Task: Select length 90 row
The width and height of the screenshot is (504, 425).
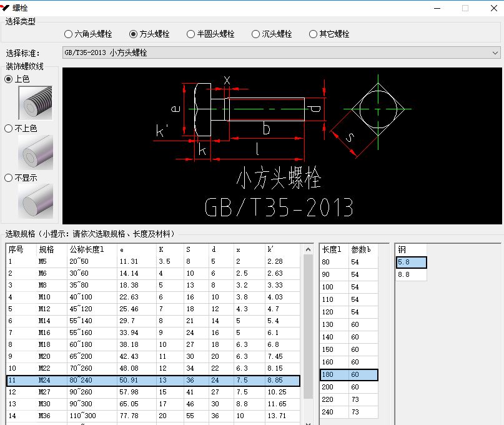Action: tap(349, 275)
